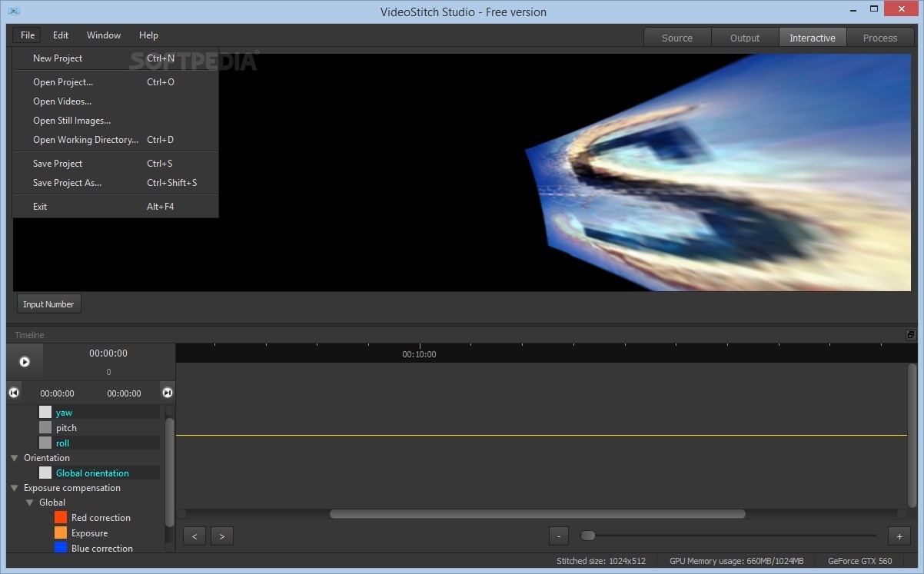
Task: Choose Open Videos... menu entry
Action: point(115,101)
